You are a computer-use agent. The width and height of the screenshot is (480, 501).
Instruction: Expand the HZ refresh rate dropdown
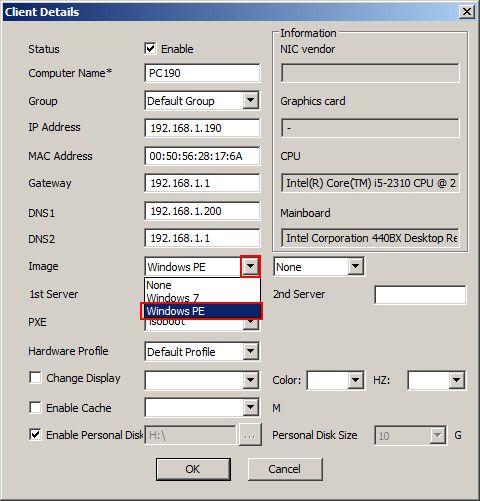[456, 380]
